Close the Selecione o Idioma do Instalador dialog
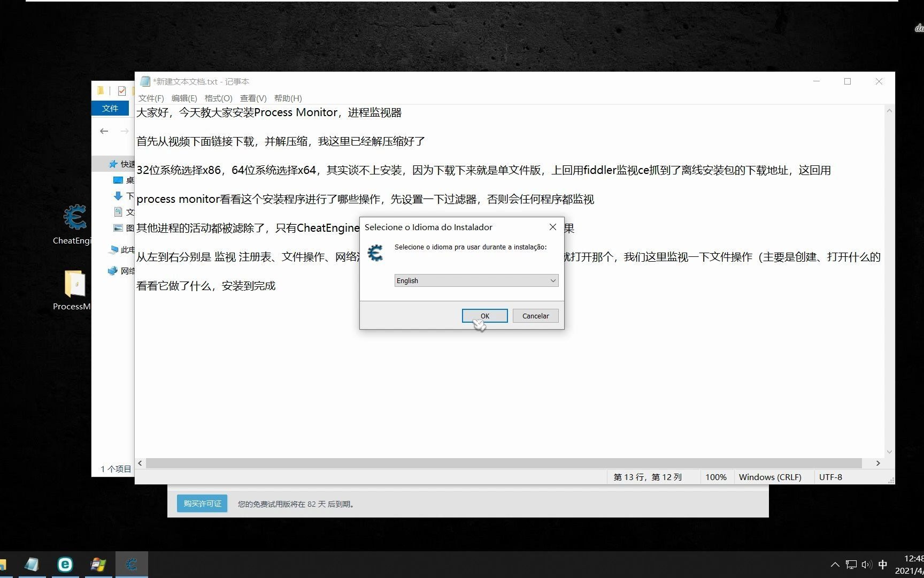The image size is (924, 578). pos(553,227)
